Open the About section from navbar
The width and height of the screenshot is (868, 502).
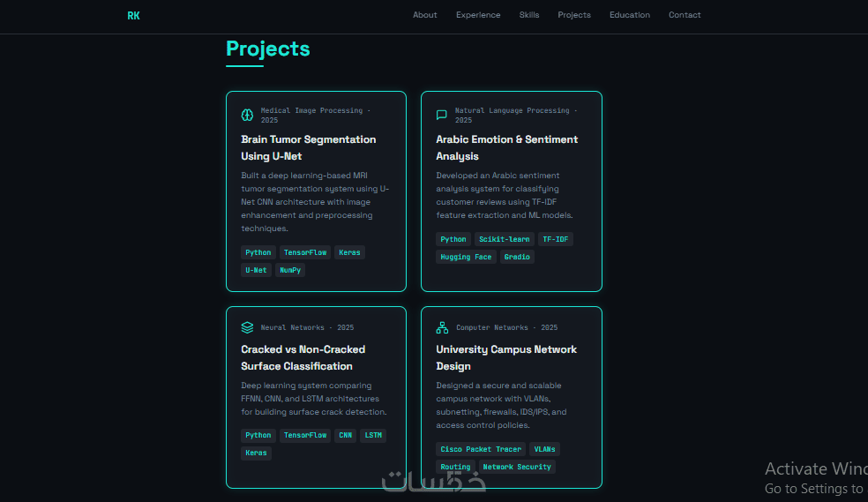pos(424,15)
